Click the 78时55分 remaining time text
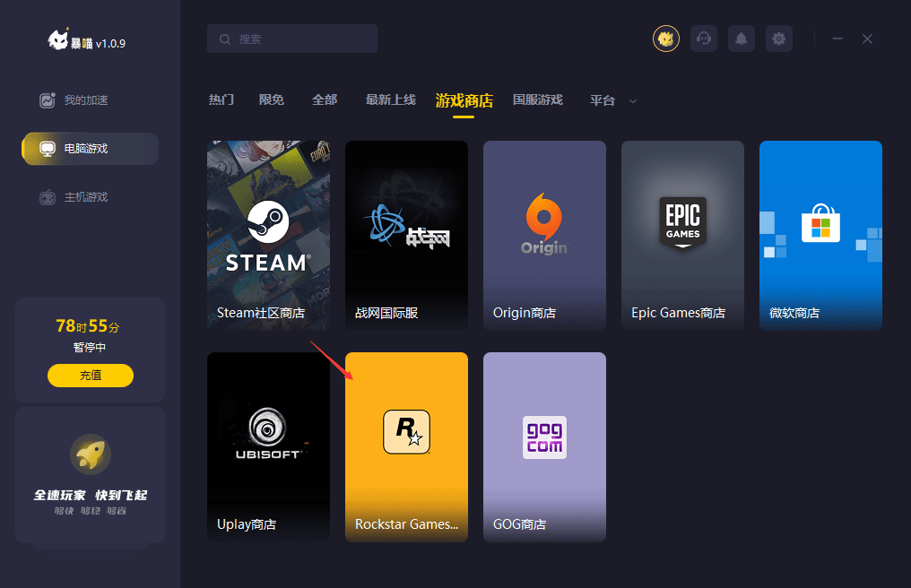Viewport: 911px width, 588px height. pos(88,326)
